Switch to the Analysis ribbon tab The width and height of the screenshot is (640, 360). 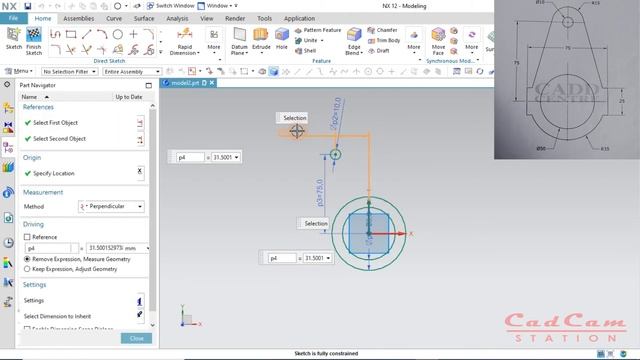(177, 18)
